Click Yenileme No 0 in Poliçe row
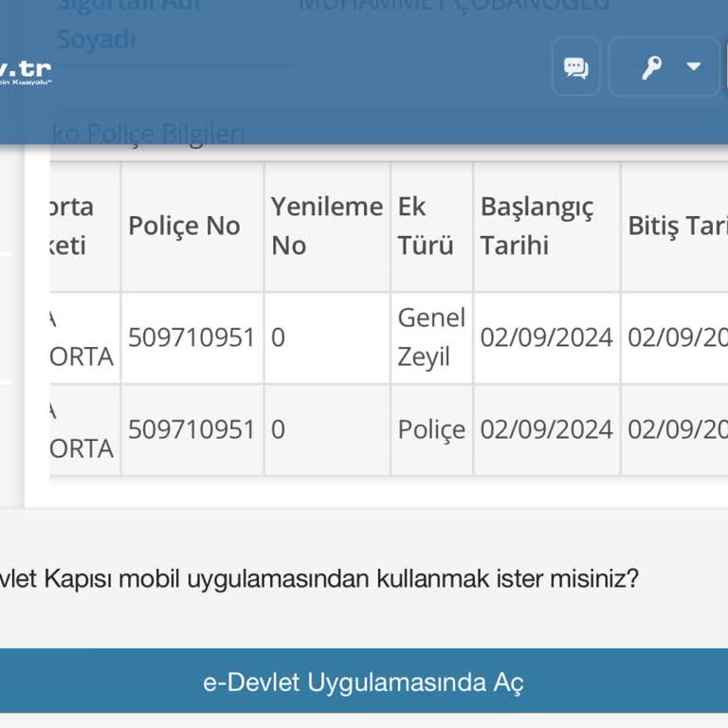The image size is (728, 728). (278, 429)
